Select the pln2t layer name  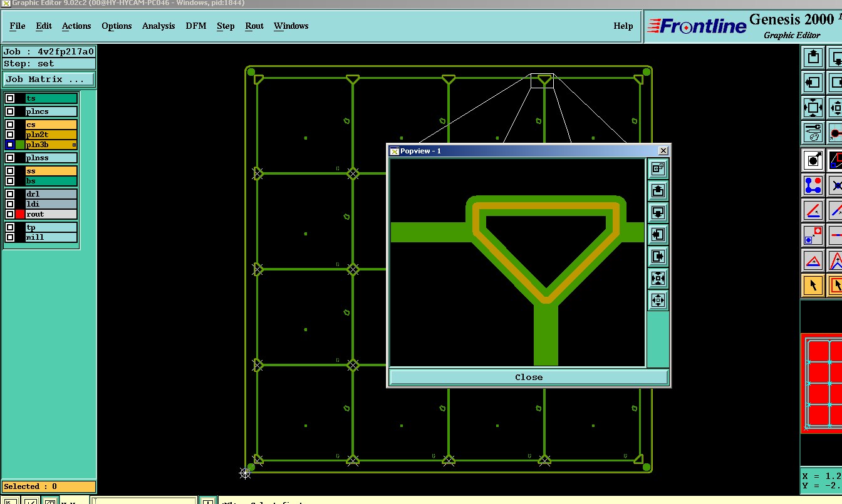point(51,135)
